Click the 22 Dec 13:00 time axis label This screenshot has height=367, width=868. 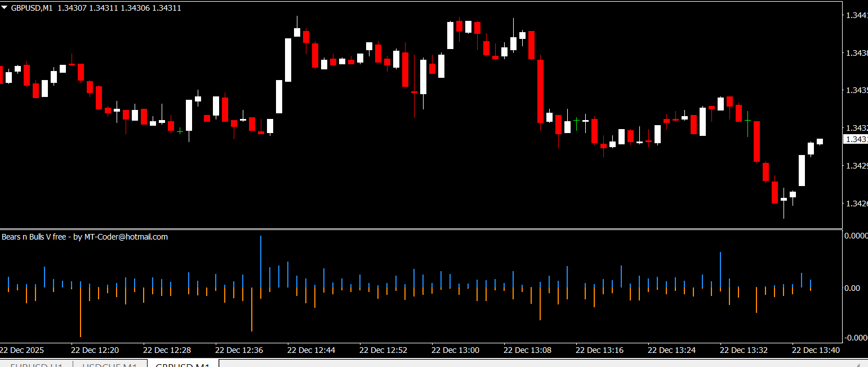[455, 350]
